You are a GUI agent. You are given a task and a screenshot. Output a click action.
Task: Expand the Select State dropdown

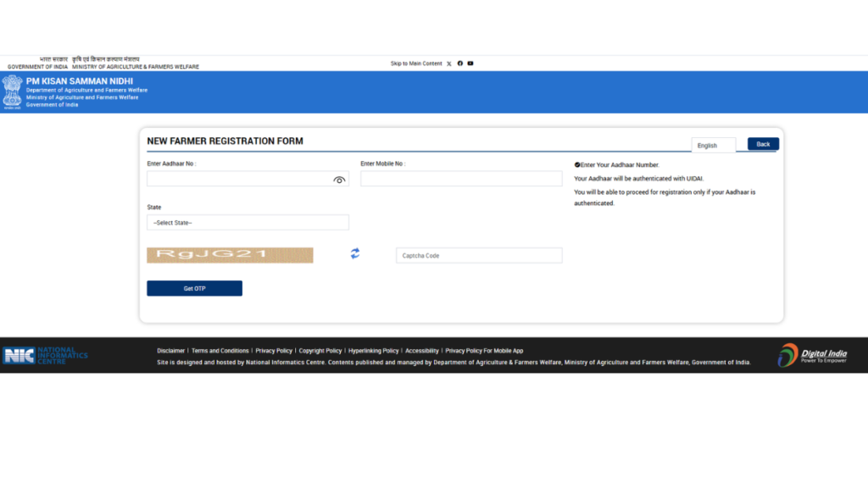pyautogui.click(x=248, y=222)
